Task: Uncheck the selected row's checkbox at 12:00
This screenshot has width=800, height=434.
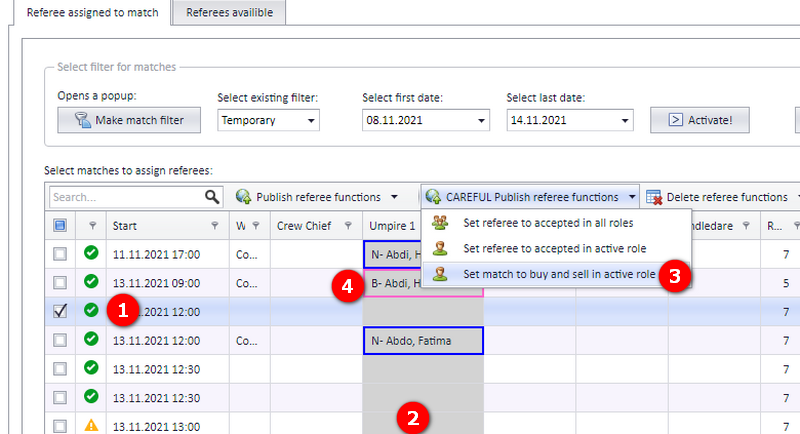Action: coord(60,311)
